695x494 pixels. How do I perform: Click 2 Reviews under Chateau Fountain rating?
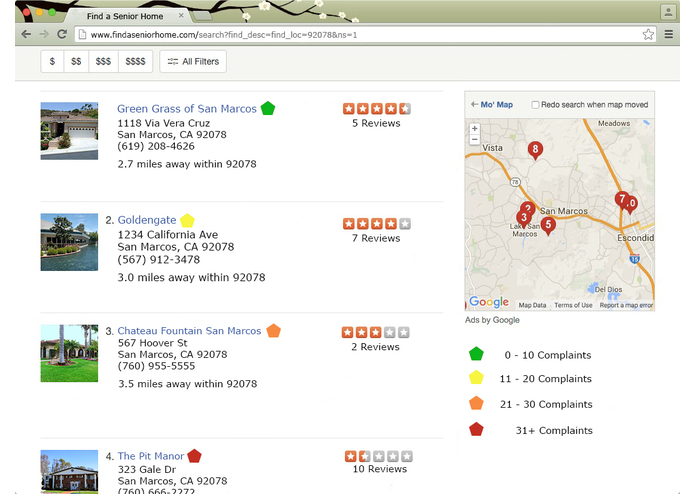(x=375, y=347)
